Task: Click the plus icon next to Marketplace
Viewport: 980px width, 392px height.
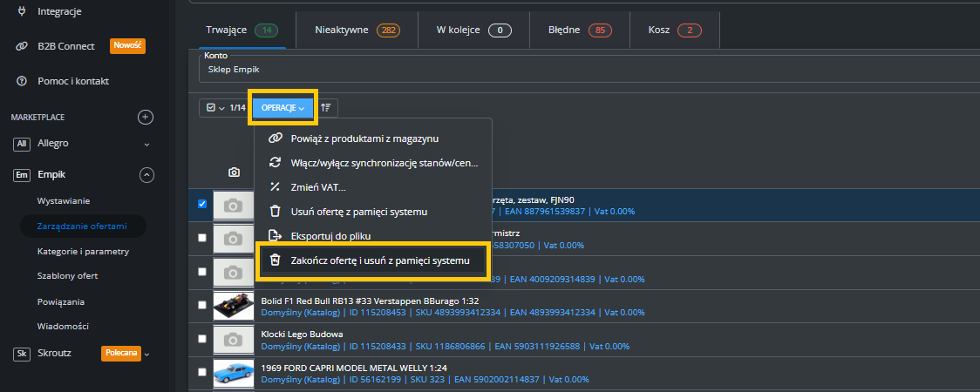Action: click(x=146, y=117)
